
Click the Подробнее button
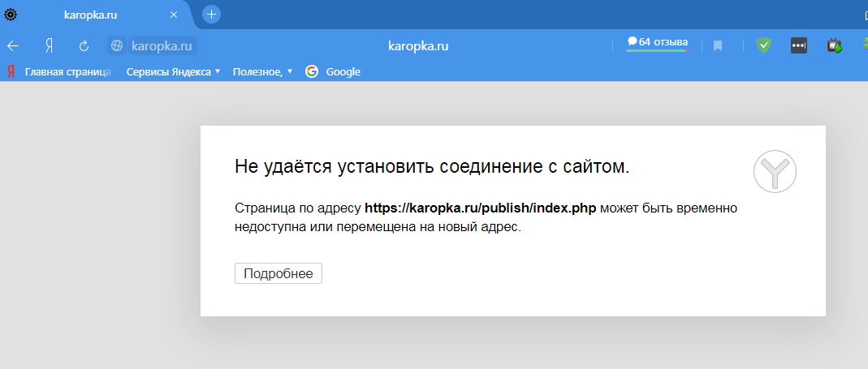point(279,273)
